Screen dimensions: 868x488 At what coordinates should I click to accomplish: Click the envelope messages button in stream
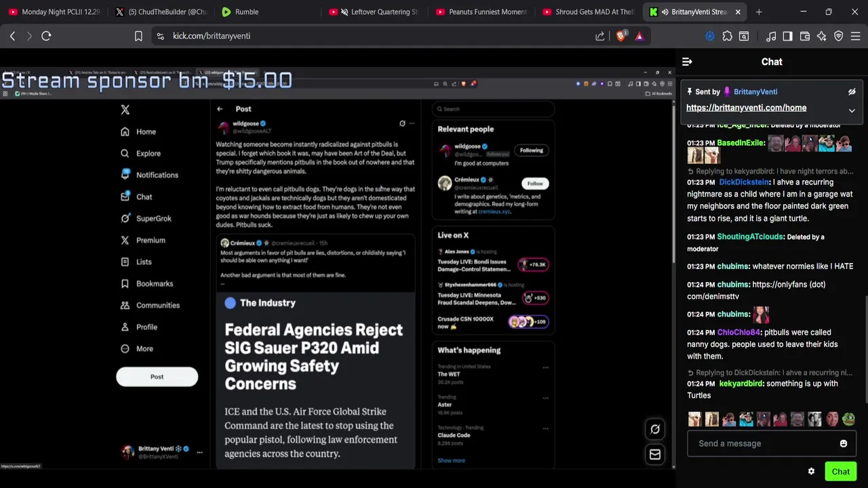tap(655, 455)
